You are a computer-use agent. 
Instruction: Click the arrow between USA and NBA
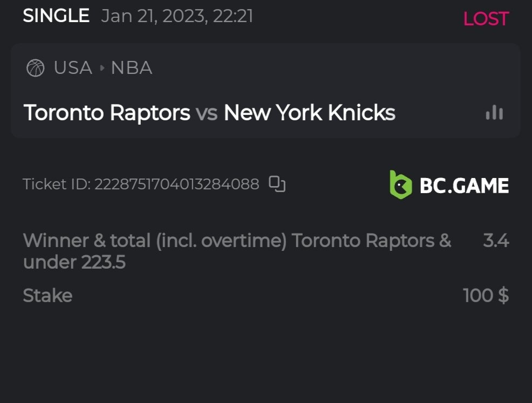pyautogui.click(x=102, y=68)
